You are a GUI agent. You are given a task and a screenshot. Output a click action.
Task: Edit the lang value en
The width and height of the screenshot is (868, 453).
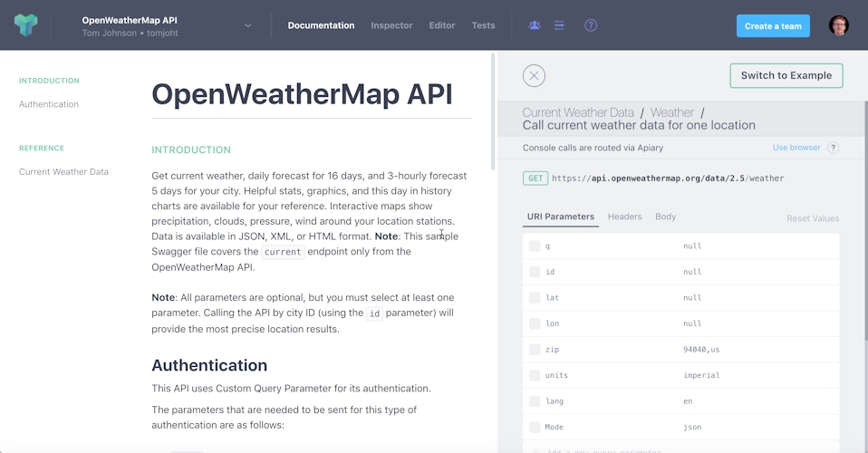point(688,401)
